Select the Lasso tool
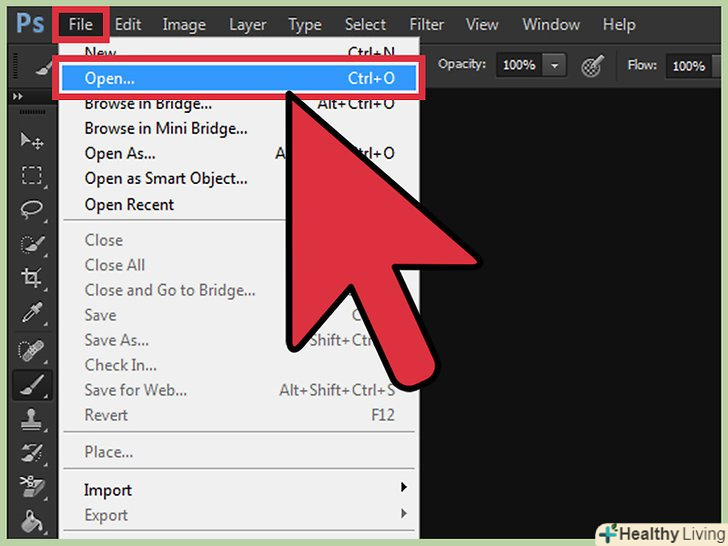 (32, 209)
